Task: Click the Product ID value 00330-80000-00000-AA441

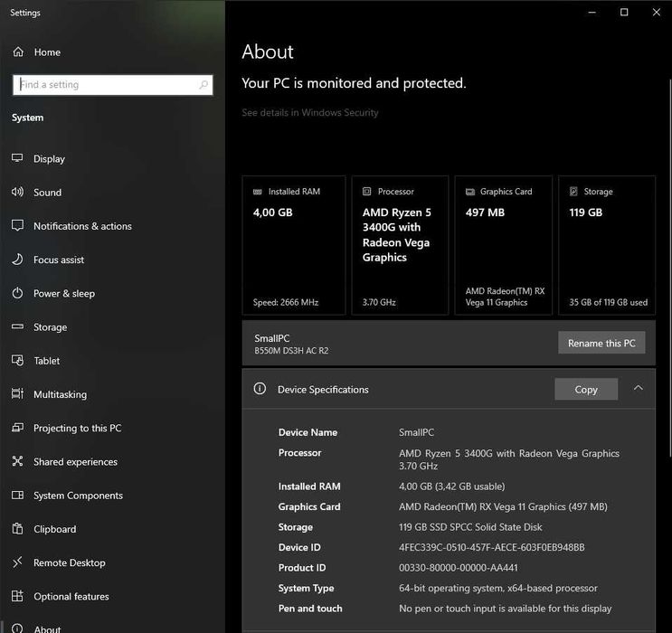Action: (x=459, y=568)
